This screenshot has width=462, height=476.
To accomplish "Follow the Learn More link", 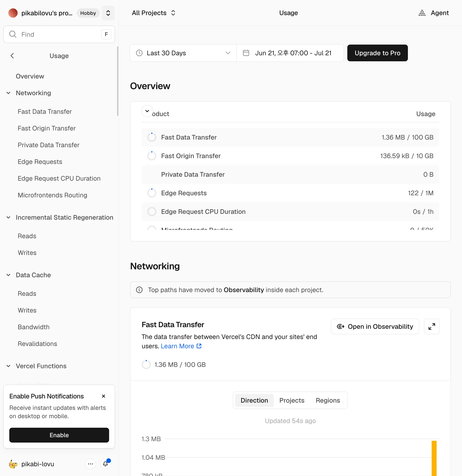I will tap(181, 346).
